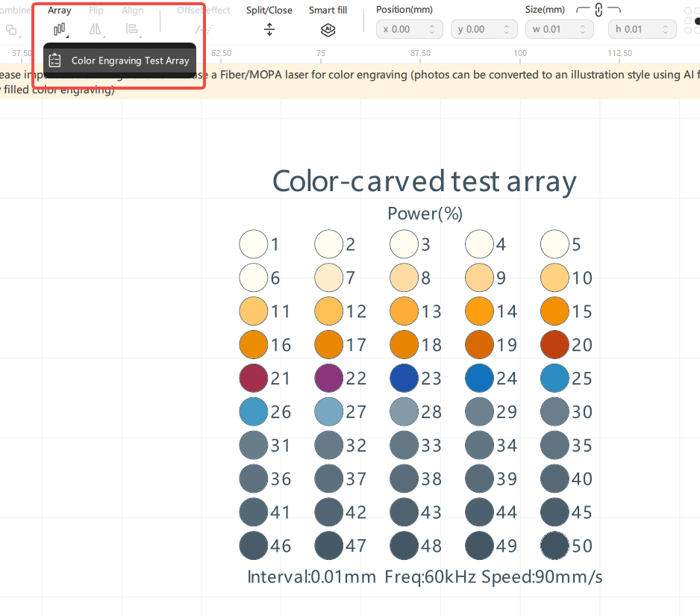Click the Array tool icon
700x616 pixels.
[59, 29]
